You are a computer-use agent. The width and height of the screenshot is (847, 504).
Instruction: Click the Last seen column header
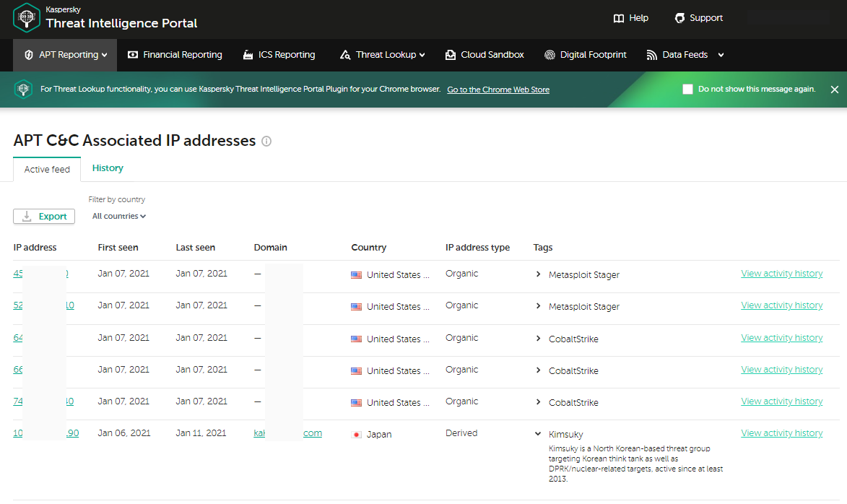196,248
